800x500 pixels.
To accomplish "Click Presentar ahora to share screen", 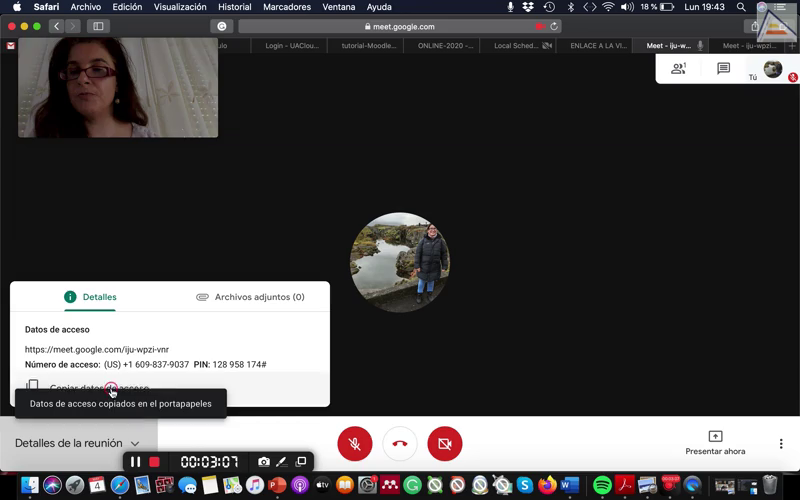I will (715, 443).
